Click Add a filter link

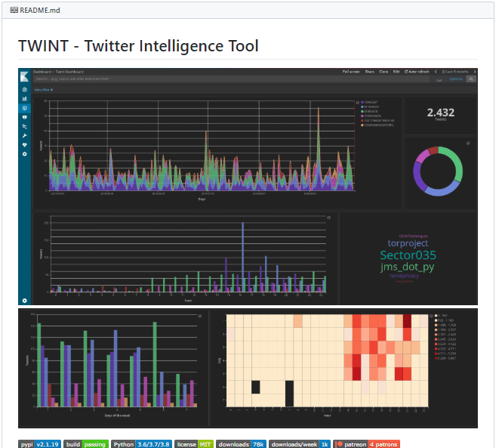[x=42, y=90]
